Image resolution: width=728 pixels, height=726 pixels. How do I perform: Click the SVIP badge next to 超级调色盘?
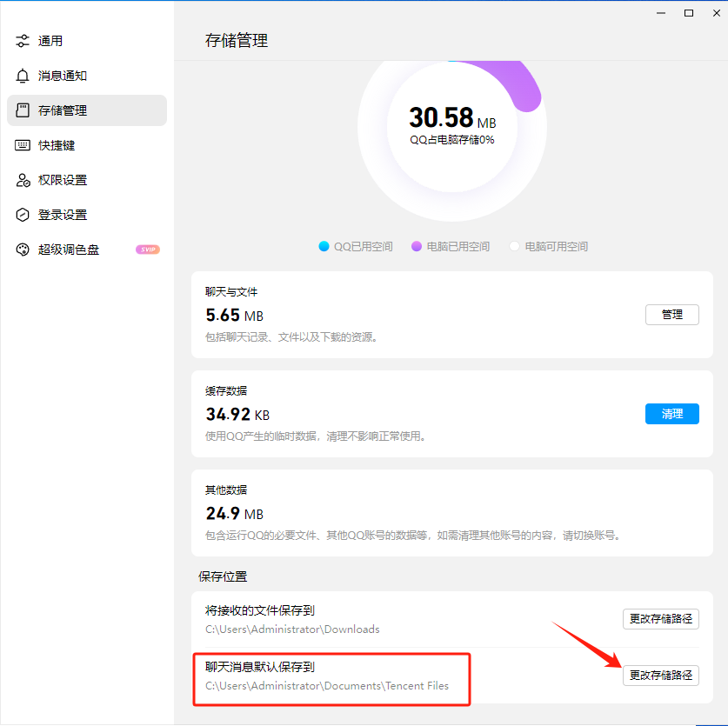point(148,250)
